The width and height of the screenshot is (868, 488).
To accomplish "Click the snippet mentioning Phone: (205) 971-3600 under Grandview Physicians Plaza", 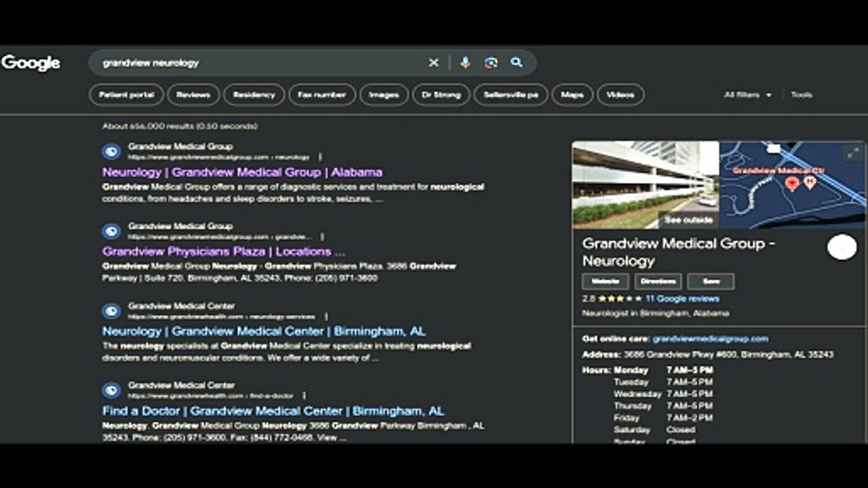I will (x=279, y=272).
